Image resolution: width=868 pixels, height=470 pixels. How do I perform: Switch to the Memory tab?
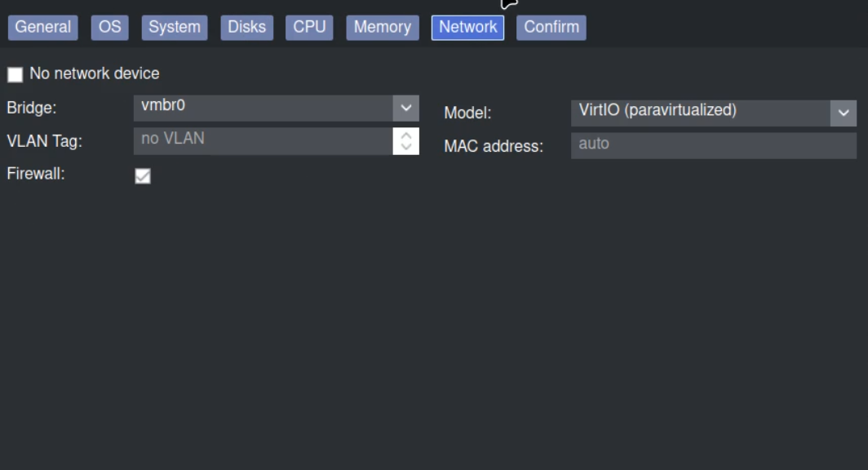(x=382, y=27)
